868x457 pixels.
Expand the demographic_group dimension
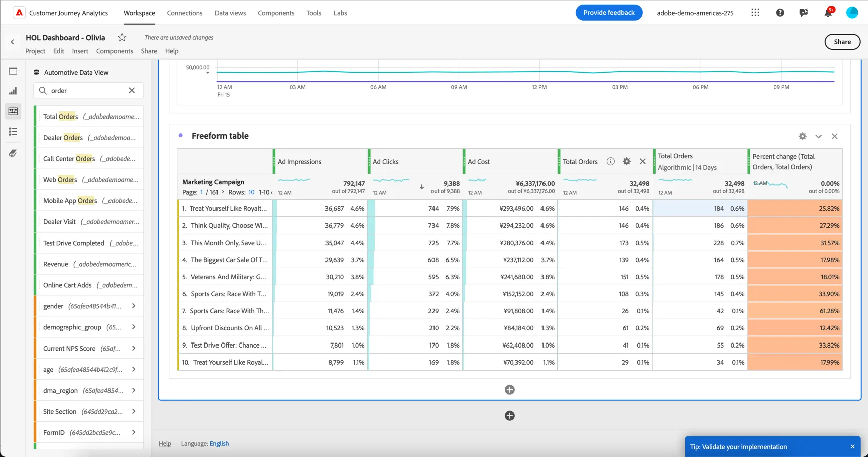[134, 327]
